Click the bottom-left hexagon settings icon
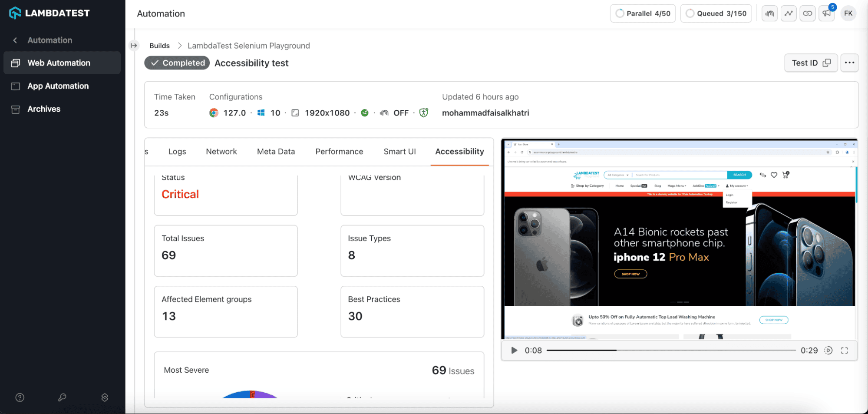868x414 pixels. coord(105,397)
